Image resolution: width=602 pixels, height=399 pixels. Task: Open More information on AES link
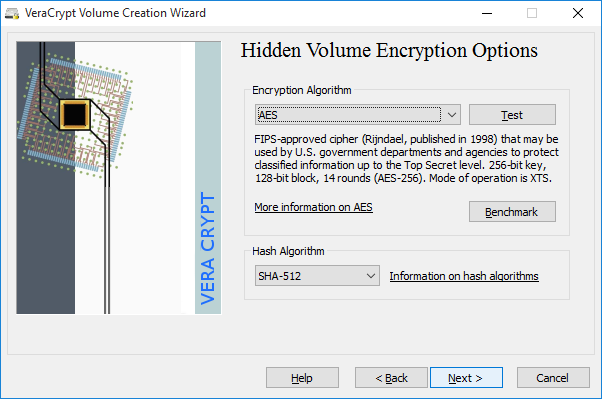tap(313, 207)
